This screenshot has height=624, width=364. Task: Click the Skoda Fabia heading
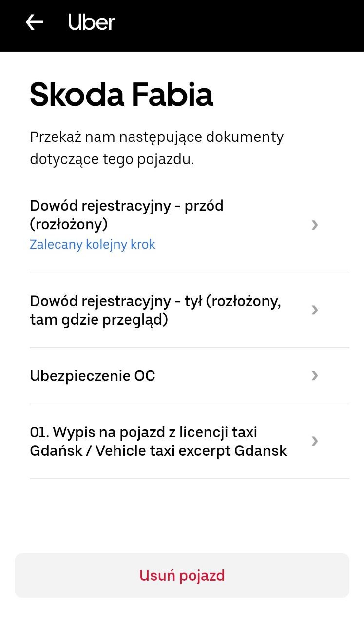coord(121,94)
